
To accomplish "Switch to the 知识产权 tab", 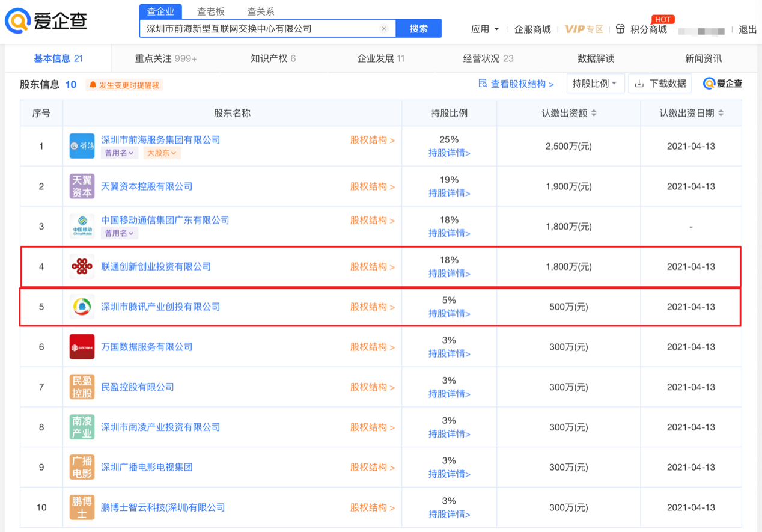I will (273, 58).
